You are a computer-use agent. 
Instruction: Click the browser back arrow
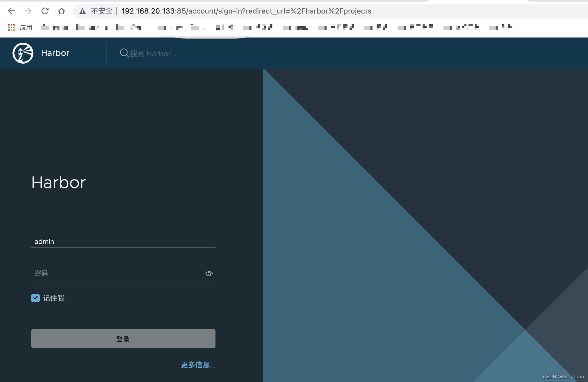tap(11, 11)
